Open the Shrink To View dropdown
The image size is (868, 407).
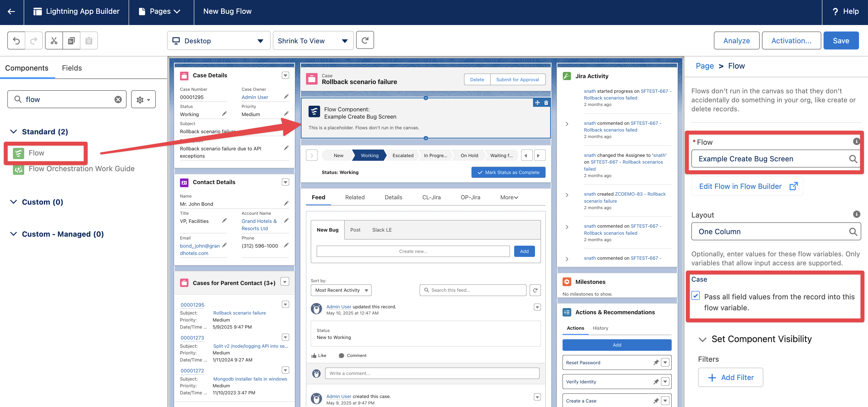click(313, 41)
